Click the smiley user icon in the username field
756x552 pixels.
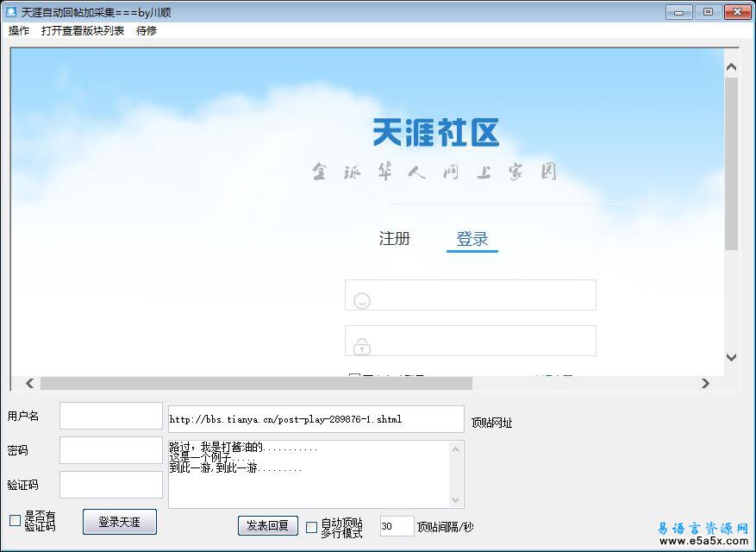[x=361, y=299]
